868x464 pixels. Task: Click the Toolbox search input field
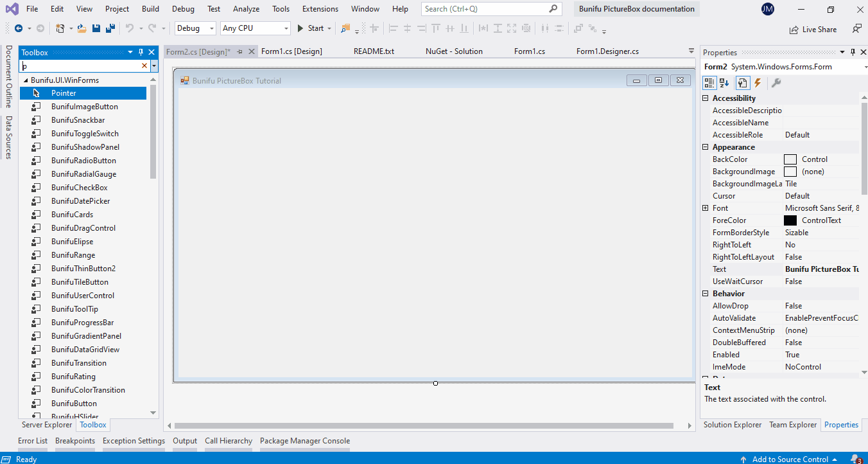(x=80, y=66)
